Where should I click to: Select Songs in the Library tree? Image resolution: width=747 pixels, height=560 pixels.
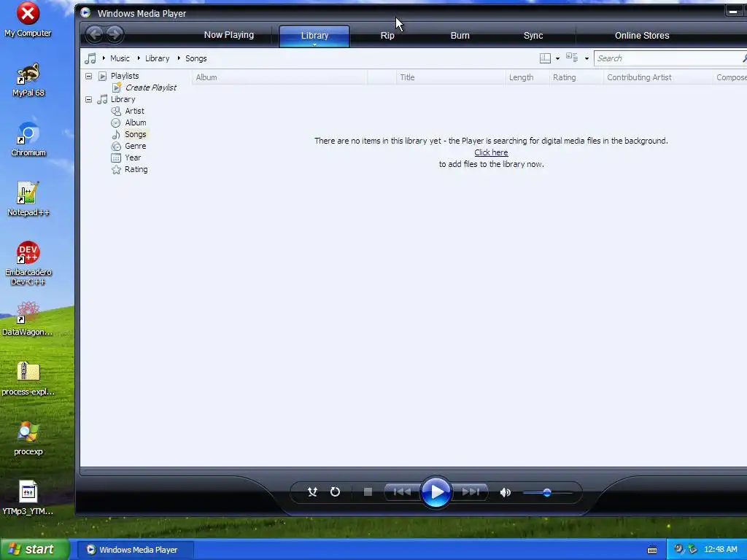135,134
